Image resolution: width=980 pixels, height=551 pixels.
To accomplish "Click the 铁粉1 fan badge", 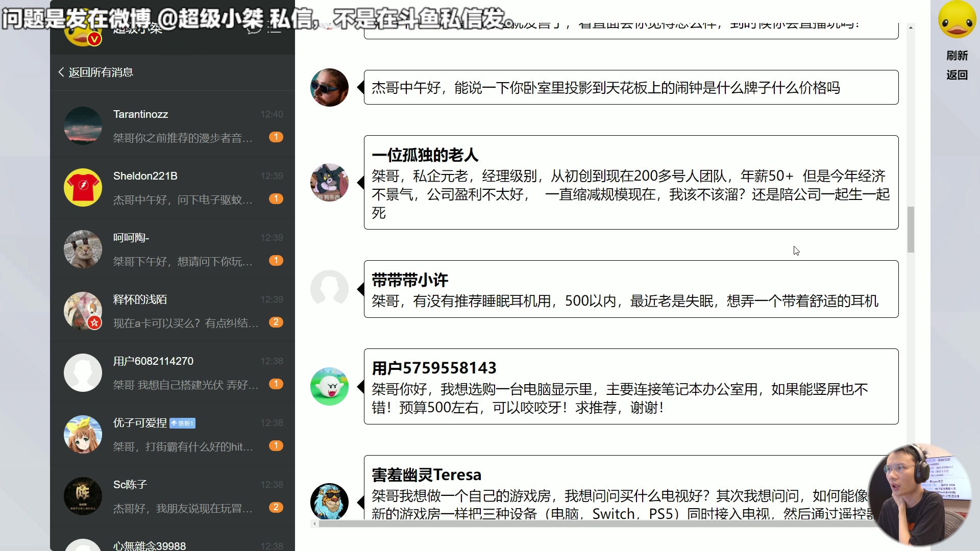I will point(182,423).
